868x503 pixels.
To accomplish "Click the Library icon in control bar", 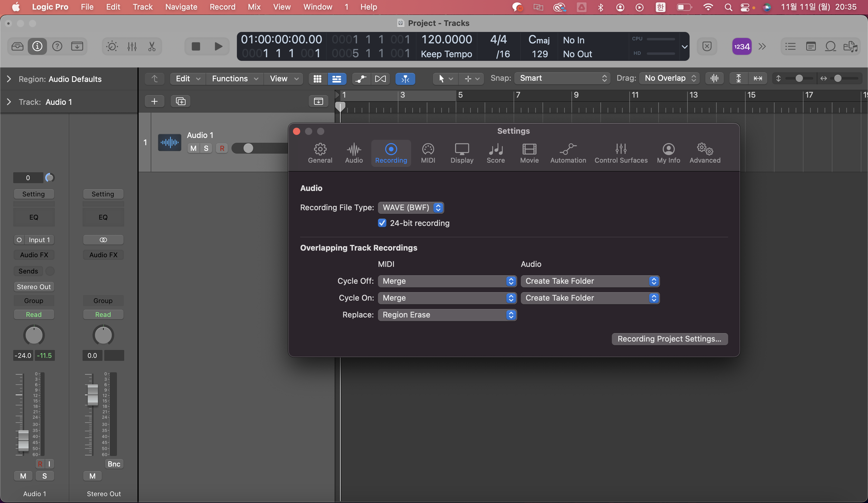I will click(x=17, y=46).
